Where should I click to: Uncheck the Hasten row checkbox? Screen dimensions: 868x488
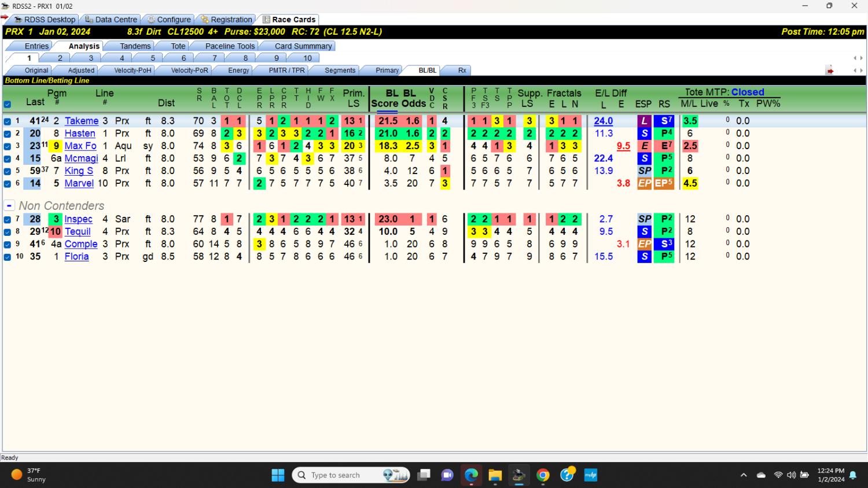[x=7, y=134]
